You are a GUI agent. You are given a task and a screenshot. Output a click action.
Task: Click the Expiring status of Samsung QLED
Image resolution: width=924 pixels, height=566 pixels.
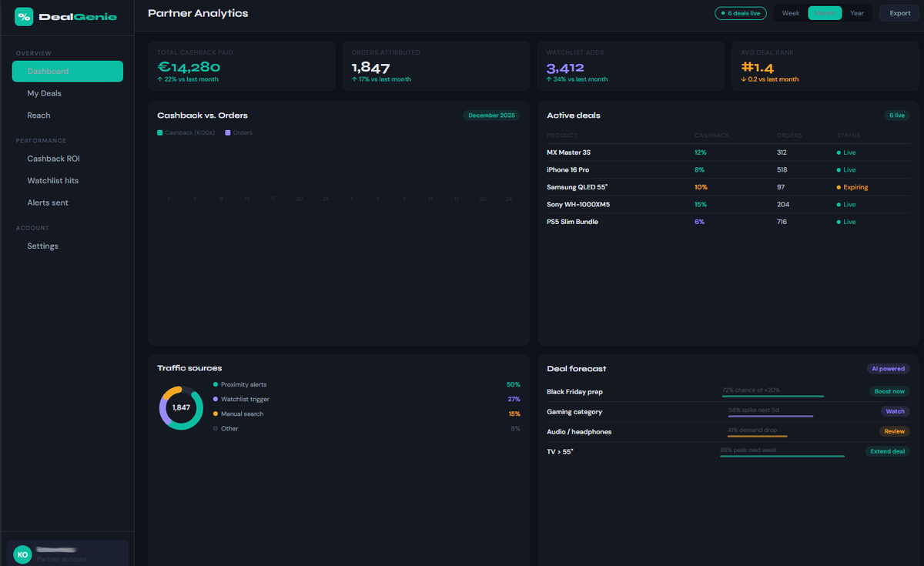click(852, 187)
